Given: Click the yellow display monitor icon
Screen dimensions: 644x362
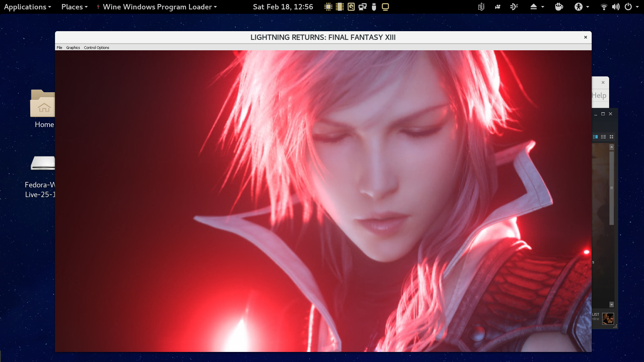Looking at the screenshot, I should (385, 7).
